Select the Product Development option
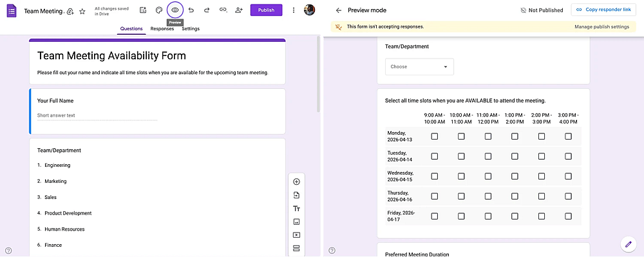This screenshot has width=644, height=257. click(x=68, y=213)
